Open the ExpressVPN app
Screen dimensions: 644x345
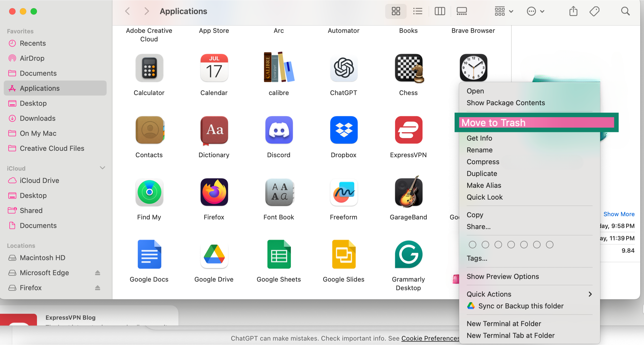[x=408, y=130]
